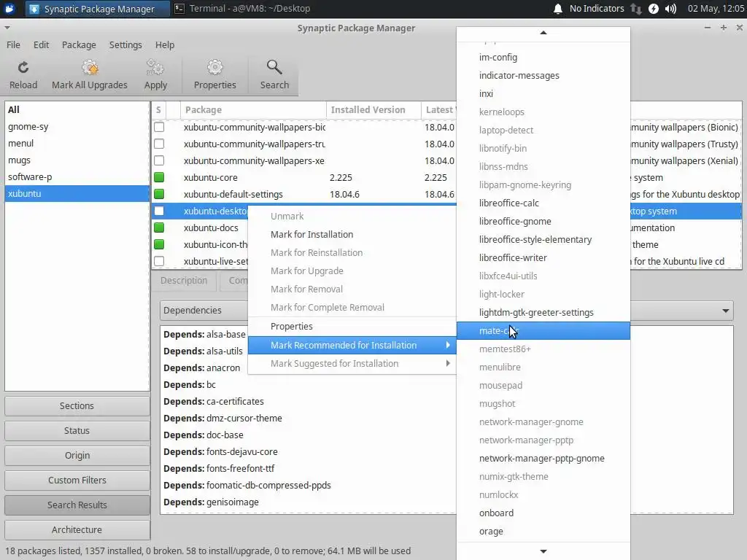Click the Origin filter button

click(77, 456)
